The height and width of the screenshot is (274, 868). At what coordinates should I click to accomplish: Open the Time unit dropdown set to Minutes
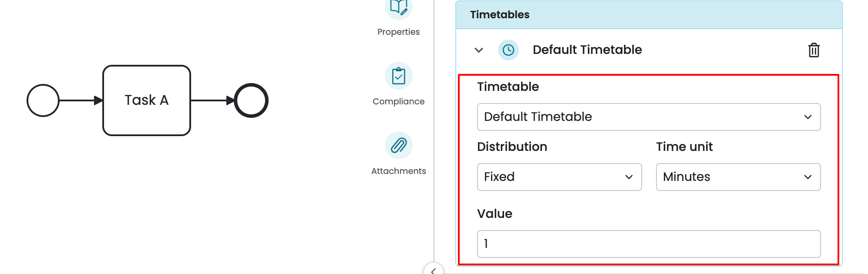click(738, 177)
